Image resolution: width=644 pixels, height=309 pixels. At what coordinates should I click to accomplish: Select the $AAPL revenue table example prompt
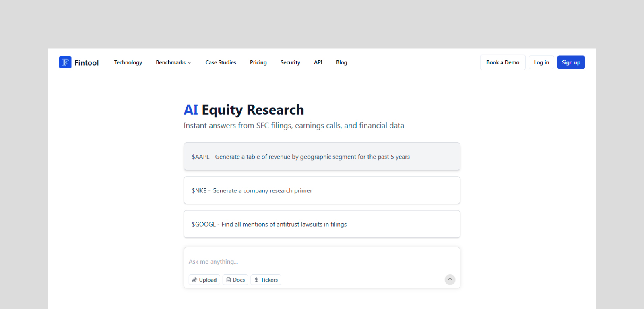click(322, 157)
